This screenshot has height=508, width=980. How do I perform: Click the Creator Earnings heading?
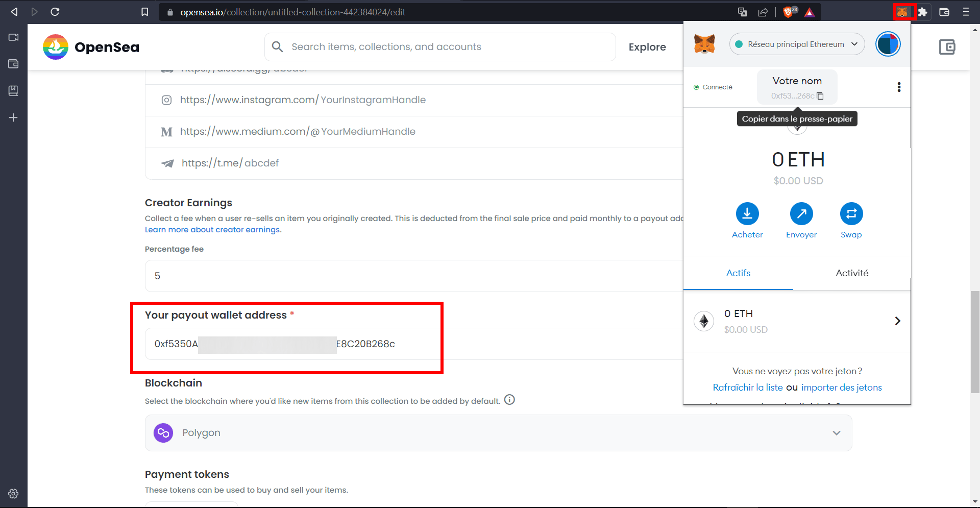coord(188,203)
